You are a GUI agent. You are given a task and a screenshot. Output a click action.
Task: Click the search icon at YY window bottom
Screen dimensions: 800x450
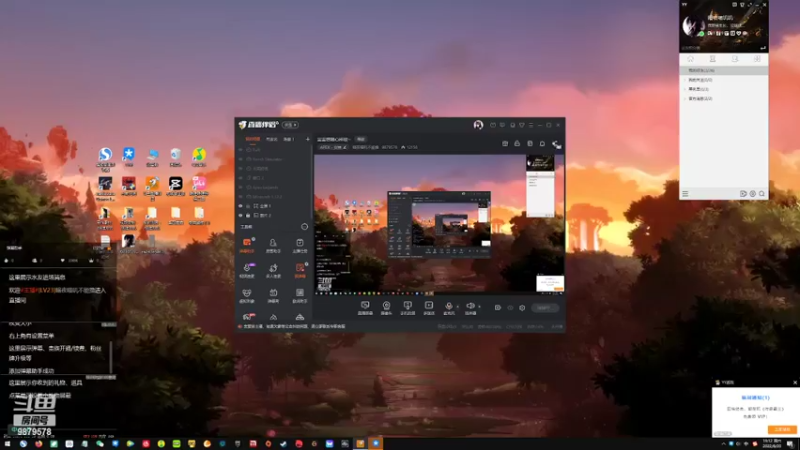[x=762, y=194]
